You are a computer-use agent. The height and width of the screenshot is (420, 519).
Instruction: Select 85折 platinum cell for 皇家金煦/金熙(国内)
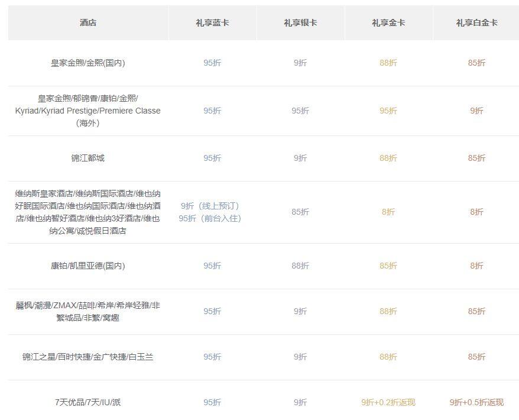[x=476, y=63]
